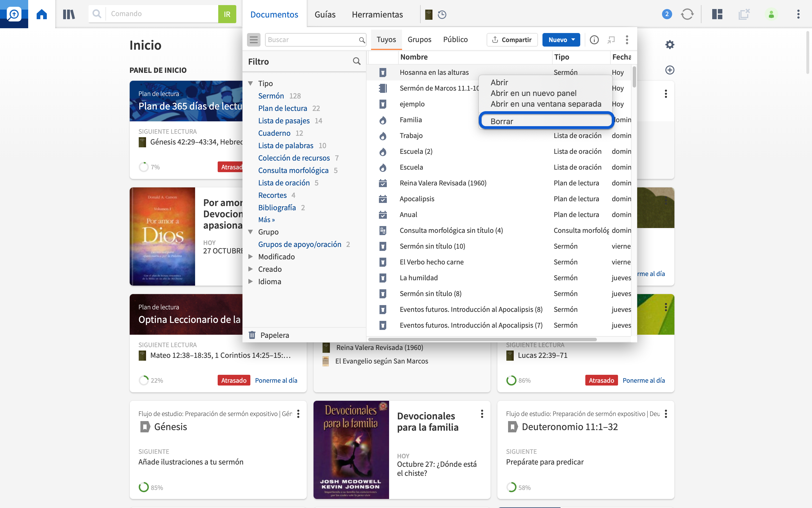Toggle the Documents sidebar hamburger icon
The image size is (812, 508).
(254, 40)
